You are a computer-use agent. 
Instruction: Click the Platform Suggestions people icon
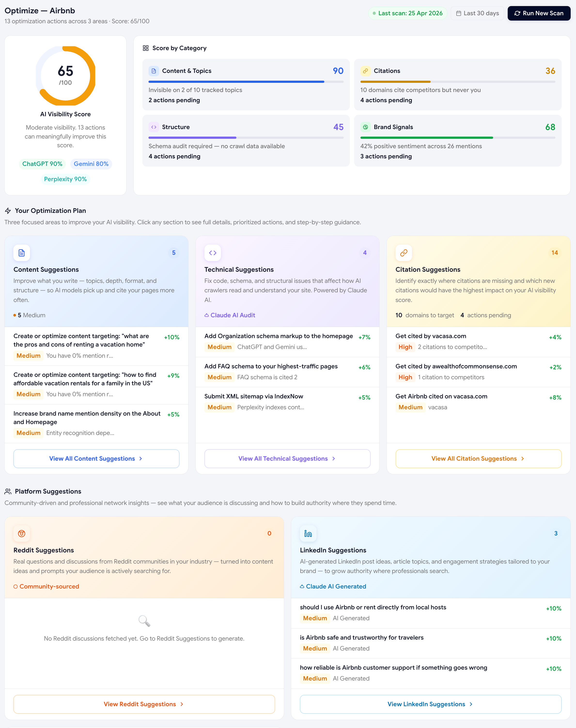point(8,492)
